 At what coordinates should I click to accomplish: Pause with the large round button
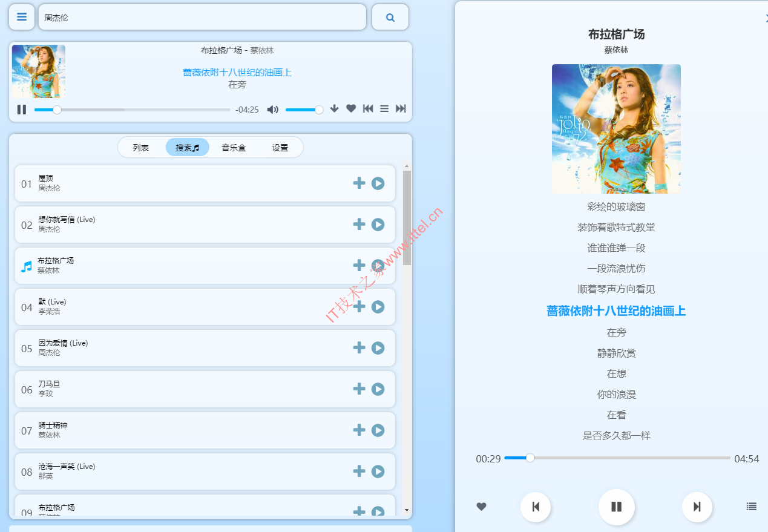point(617,507)
